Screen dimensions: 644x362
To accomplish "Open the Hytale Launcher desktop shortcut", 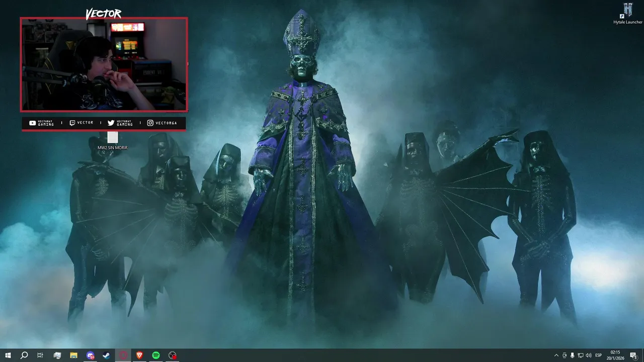I will [627, 14].
